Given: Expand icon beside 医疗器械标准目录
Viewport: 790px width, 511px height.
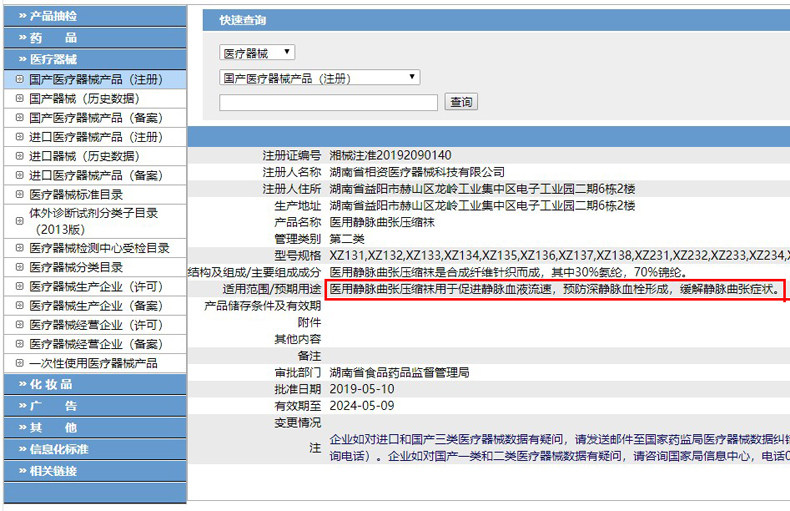Looking at the screenshot, I should (20, 194).
